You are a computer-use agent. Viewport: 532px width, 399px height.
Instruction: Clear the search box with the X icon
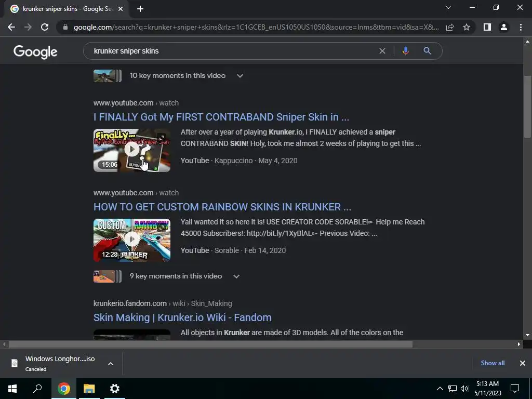click(382, 51)
